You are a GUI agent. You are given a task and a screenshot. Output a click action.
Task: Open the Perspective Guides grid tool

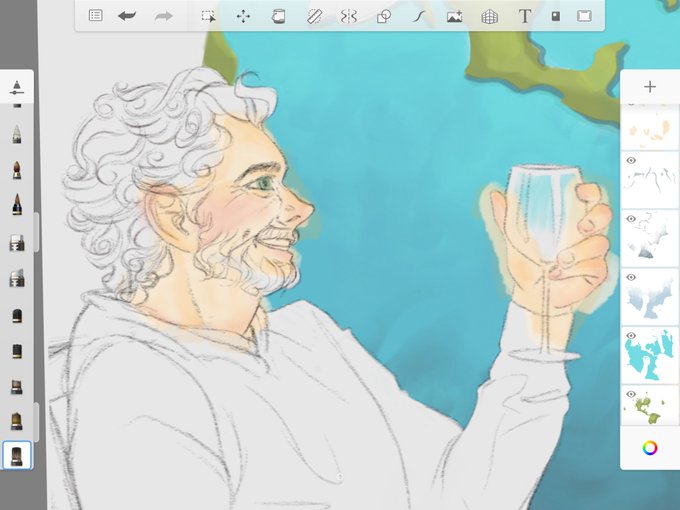pyautogui.click(x=490, y=16)
